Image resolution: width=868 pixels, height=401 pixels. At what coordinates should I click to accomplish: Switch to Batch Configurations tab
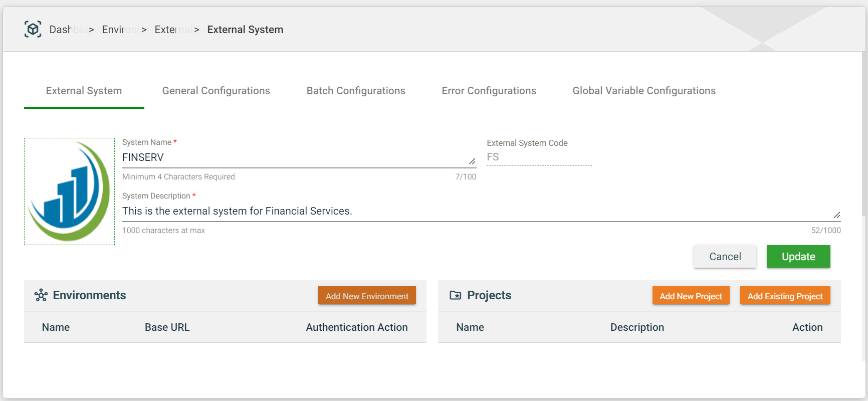(356, 91)
